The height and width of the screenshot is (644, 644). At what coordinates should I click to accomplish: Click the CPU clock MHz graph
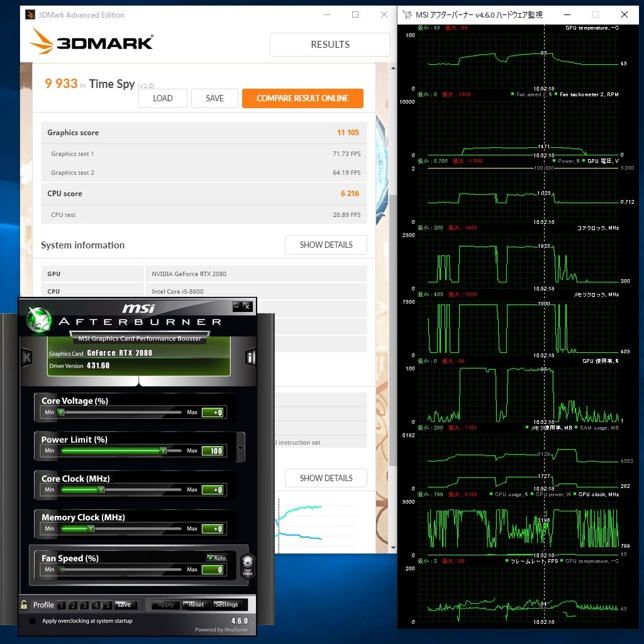(x=518, y=527)
